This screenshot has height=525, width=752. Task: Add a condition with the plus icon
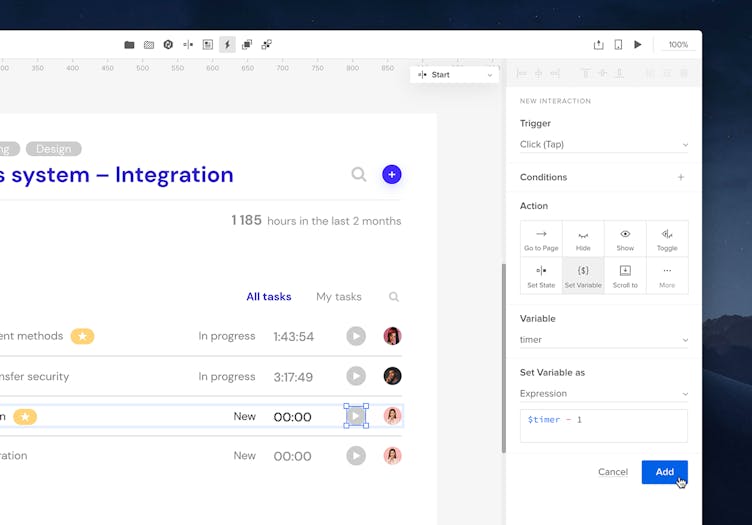click(681, 177)
